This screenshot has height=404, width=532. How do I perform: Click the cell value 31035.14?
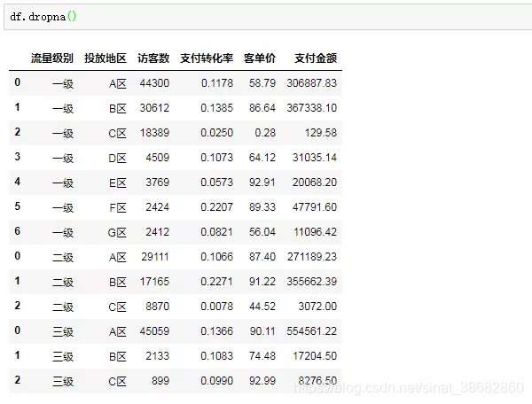click(315, 158)
